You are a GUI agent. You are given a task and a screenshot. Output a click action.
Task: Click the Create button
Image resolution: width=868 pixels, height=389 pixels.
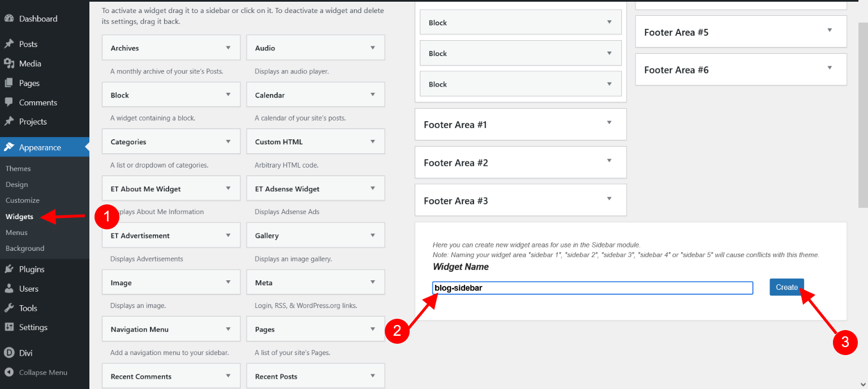pos(787,287)
